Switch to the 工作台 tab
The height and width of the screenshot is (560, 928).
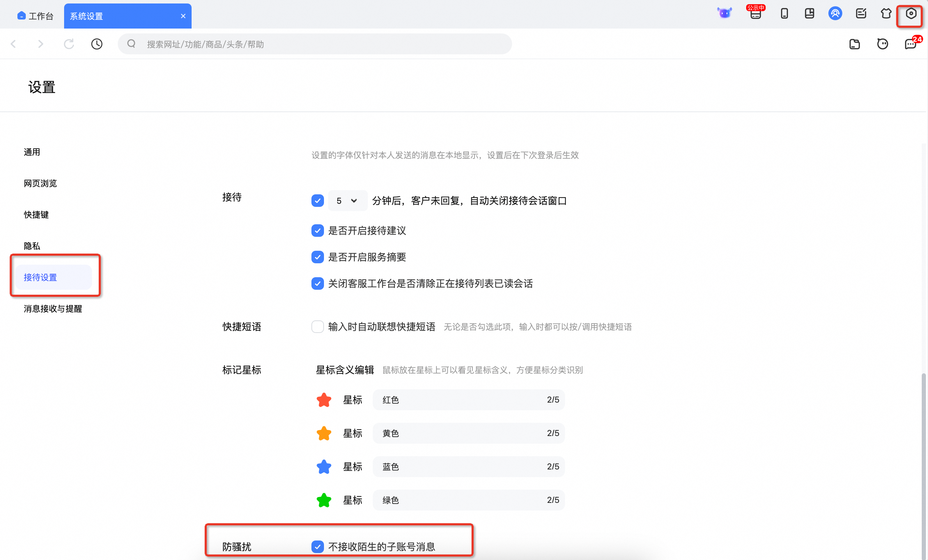36,16
